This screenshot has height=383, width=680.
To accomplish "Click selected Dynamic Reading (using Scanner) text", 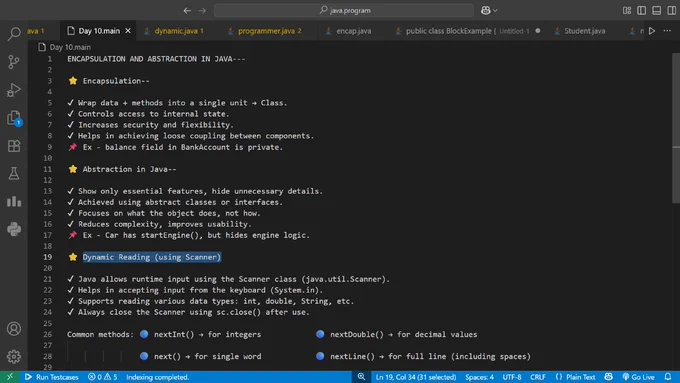I will point(152,257).
